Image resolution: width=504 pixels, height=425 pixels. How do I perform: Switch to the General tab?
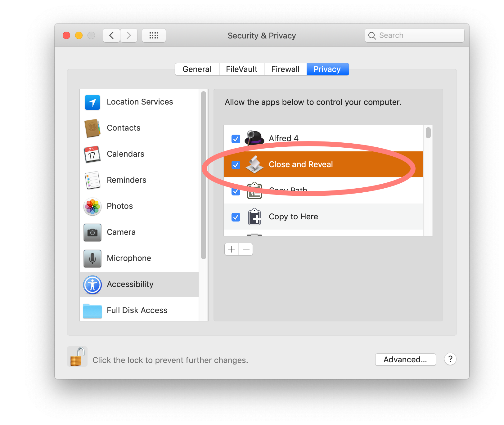[197, 69]
